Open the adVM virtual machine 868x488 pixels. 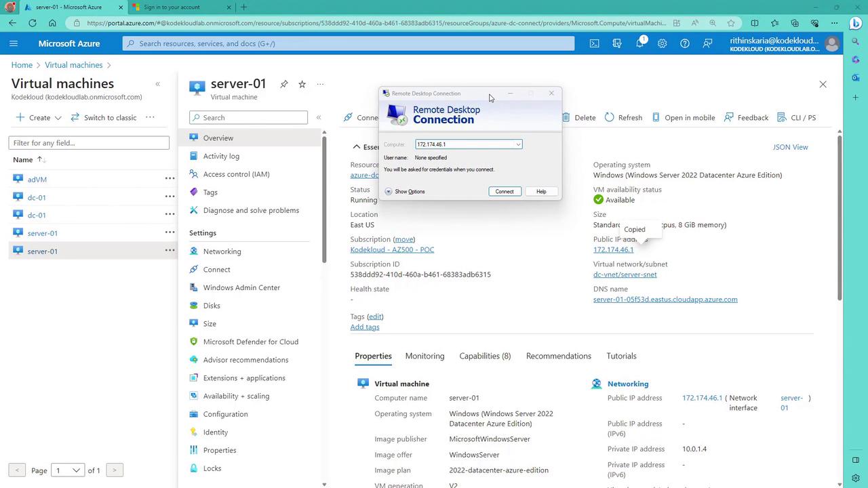tap(37, 180)
